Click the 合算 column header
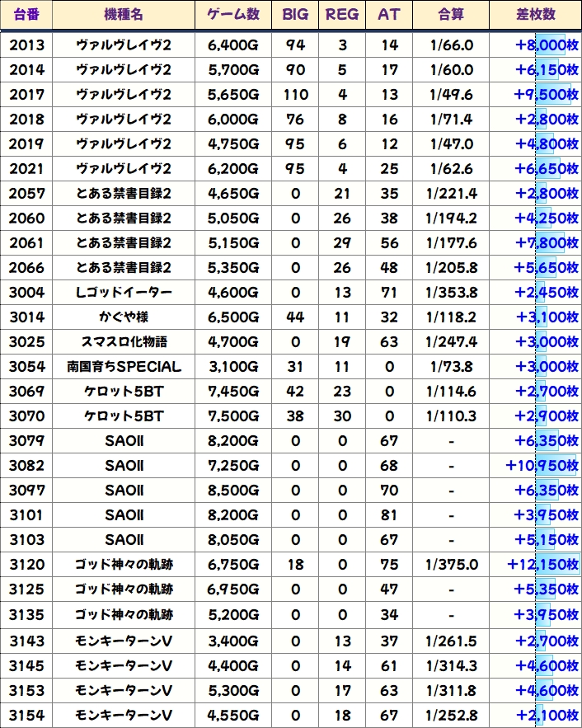The image size is (582, 728). pos(451,14)
